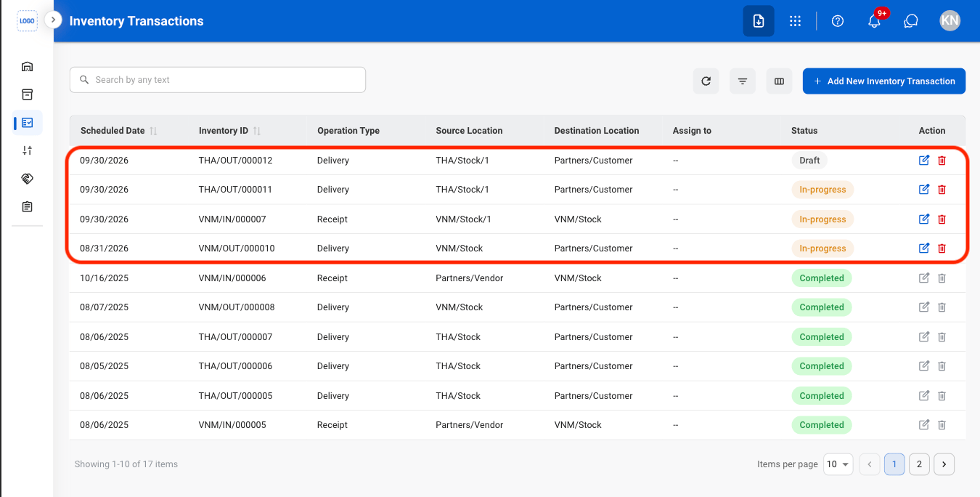Screen dimensions: 980x497
Task: Click date 10/16/2025 cell
Action: click(x=104, y=278)
